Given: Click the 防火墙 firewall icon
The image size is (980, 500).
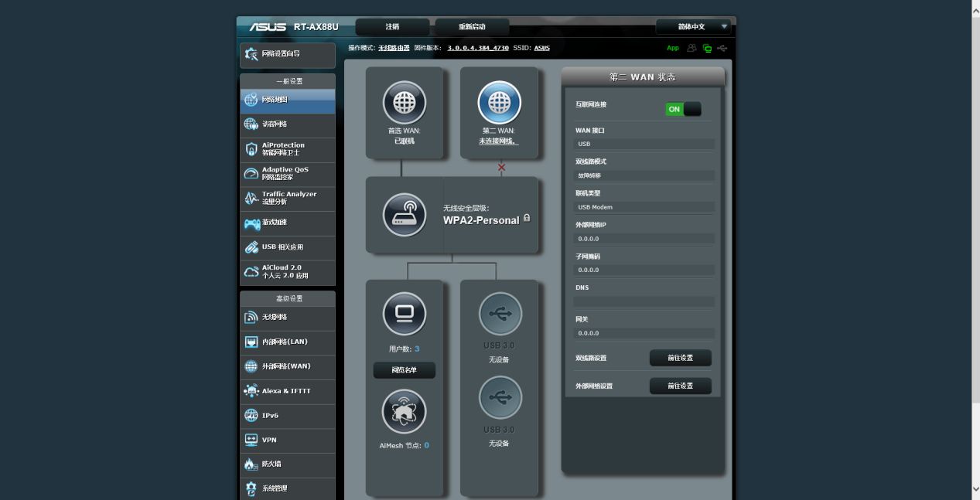Looking at the screenshot, I should tap(251, 465).
